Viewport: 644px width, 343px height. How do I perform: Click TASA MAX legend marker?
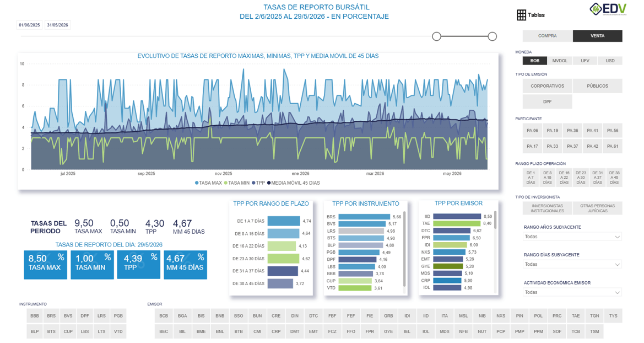(x=196, y=183)
